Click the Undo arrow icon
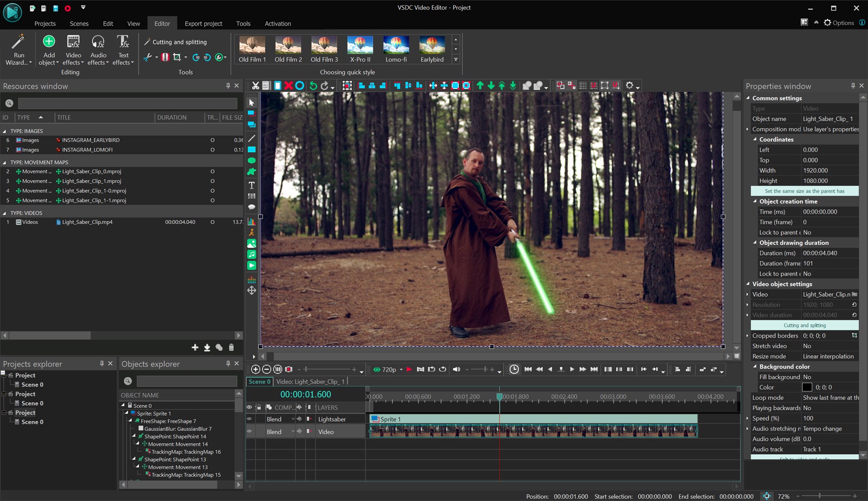 coord(313,85)
